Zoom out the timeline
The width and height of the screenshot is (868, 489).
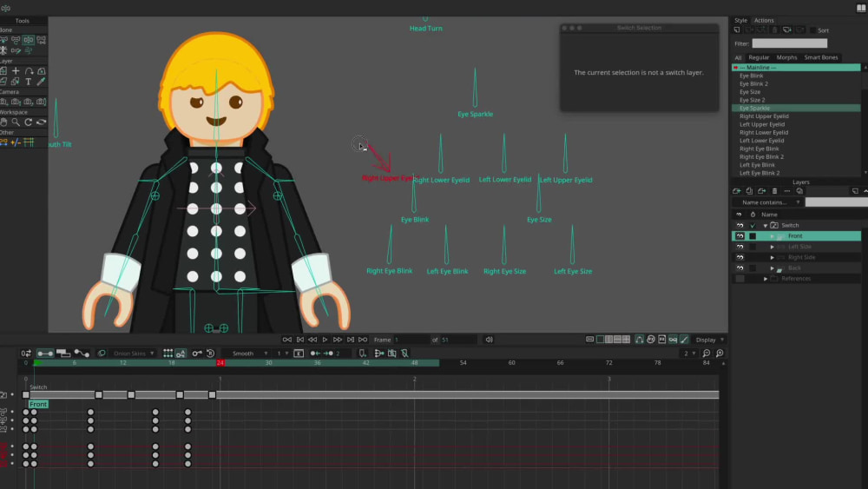point(707,354)
